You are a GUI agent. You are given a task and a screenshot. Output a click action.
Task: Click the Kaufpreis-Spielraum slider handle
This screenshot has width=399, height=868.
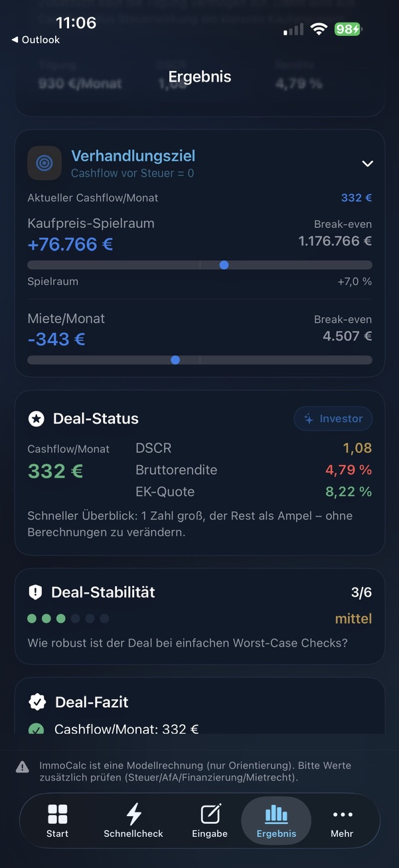coord(224,265)
